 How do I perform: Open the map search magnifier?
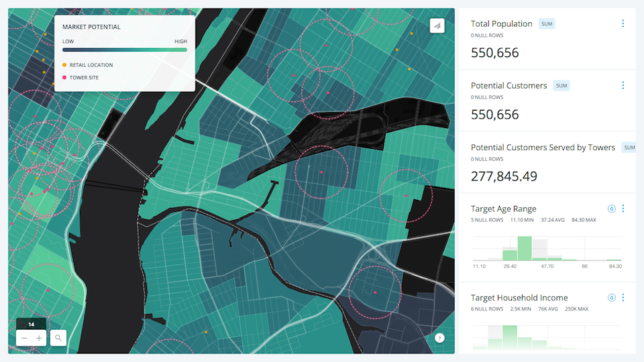click(x=58, y=338)
